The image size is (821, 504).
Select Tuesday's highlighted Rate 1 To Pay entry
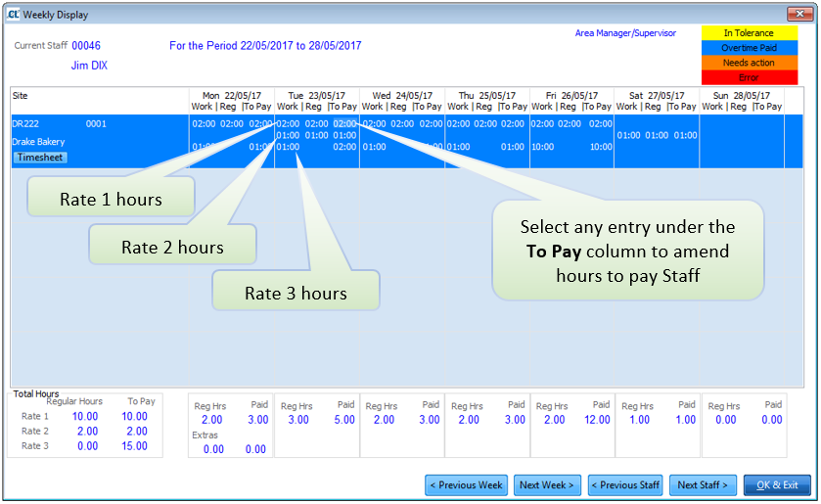point(344,124)
